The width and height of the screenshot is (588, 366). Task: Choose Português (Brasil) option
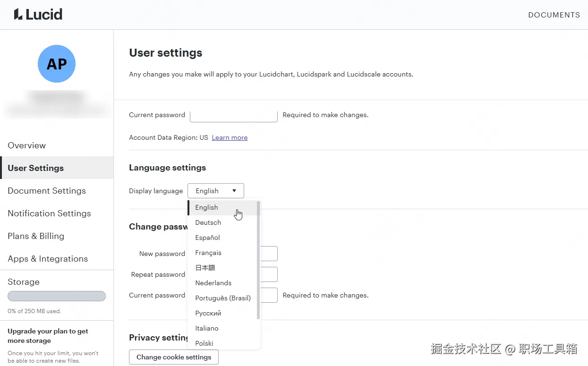tap(223, 298)
